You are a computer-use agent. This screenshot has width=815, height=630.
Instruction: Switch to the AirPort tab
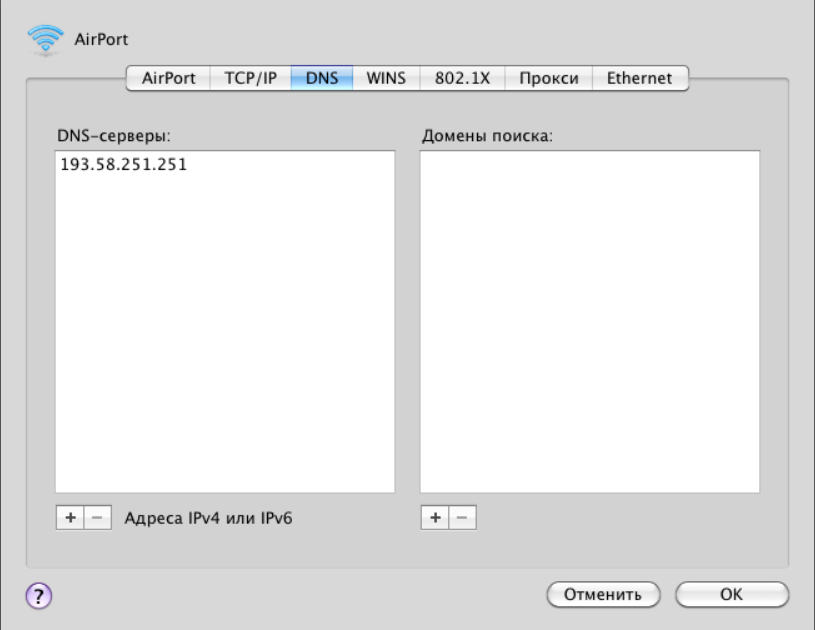point(168,79)
